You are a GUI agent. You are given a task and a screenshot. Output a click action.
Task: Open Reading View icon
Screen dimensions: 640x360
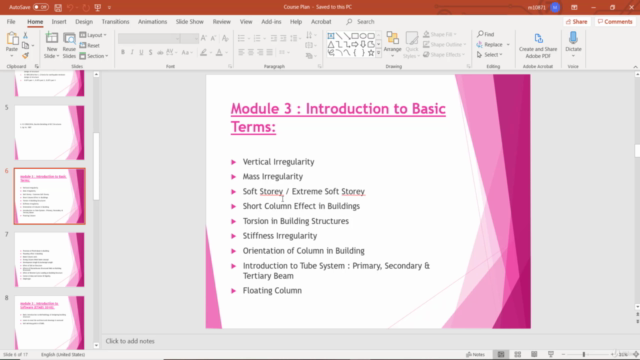pyautogui.click(x=534, y=354)
